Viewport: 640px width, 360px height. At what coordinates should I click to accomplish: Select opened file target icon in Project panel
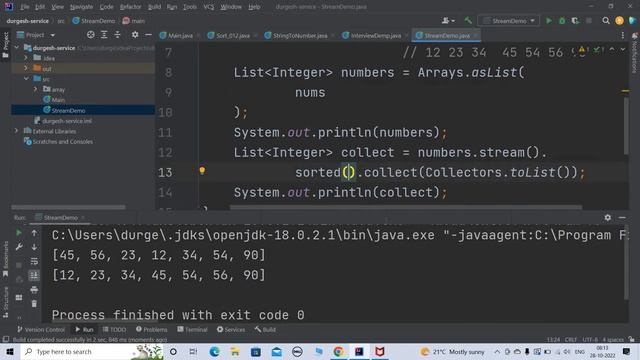[x=91, y=35]
